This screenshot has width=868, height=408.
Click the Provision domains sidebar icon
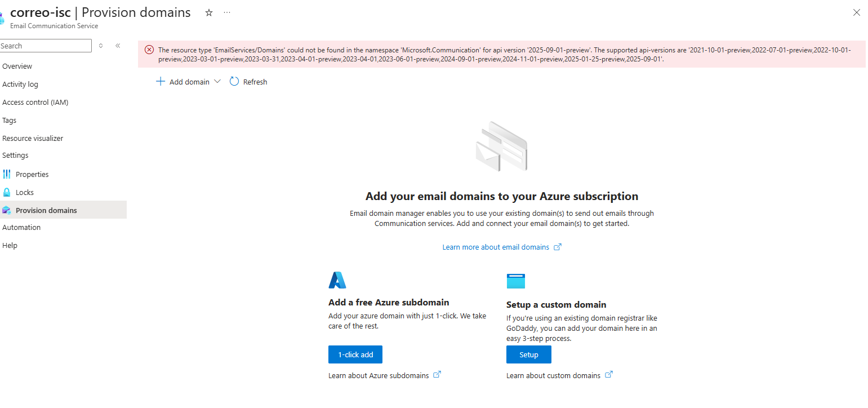pyautogui.click(x=7, y=210)
